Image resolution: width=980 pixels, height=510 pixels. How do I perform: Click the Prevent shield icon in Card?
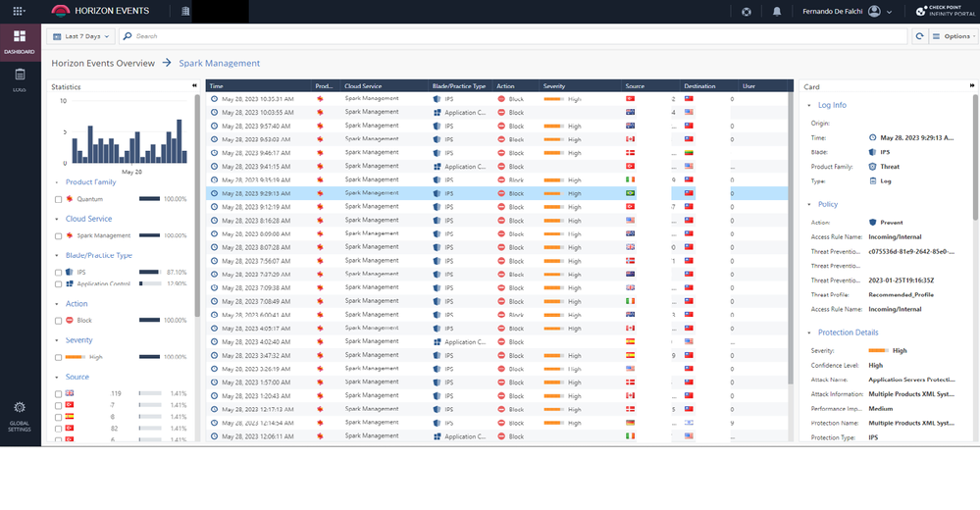(x=872, y=222)
